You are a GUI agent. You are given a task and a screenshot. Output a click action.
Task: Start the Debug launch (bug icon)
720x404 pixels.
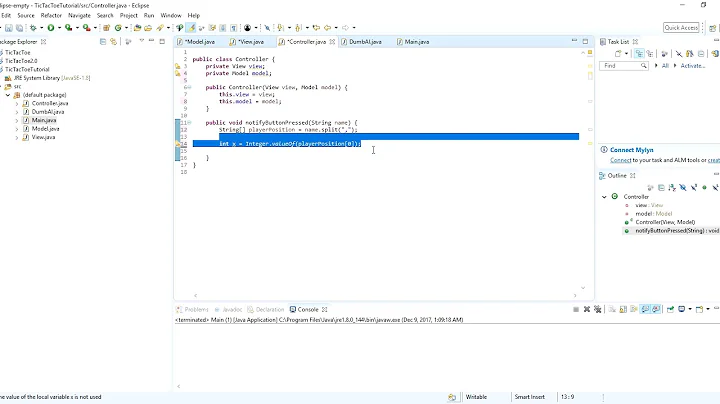(x=33, y=28)
